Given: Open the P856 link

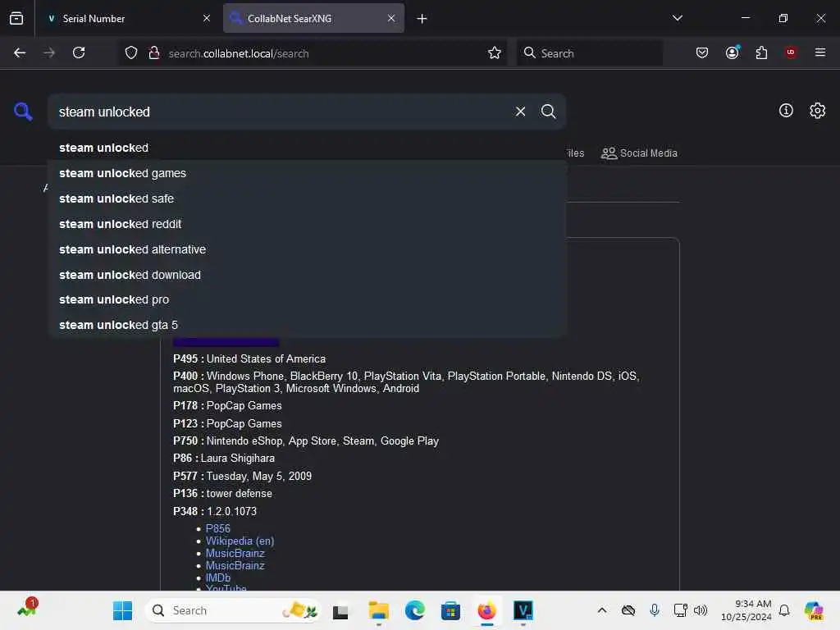Looking at the screenshot, I should [x=217, y=528].
